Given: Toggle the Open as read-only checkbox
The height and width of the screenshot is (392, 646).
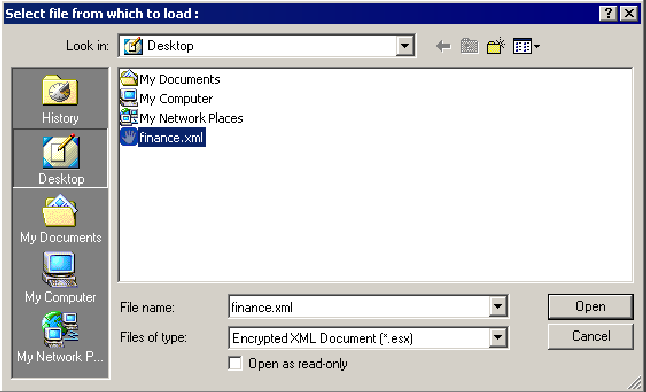Looking at the screenshot, I should point(235,363).
